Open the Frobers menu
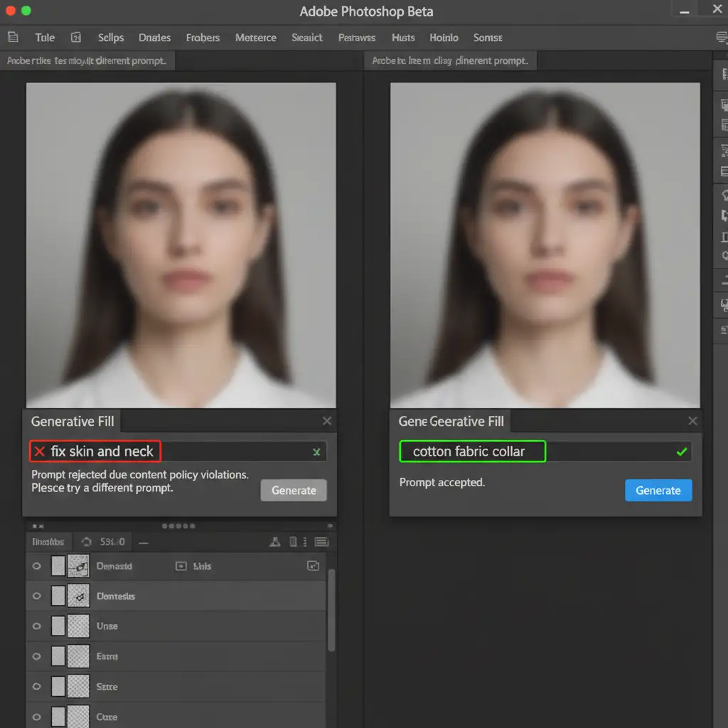The width and height of the screenshot is (728, 728). 203,38
